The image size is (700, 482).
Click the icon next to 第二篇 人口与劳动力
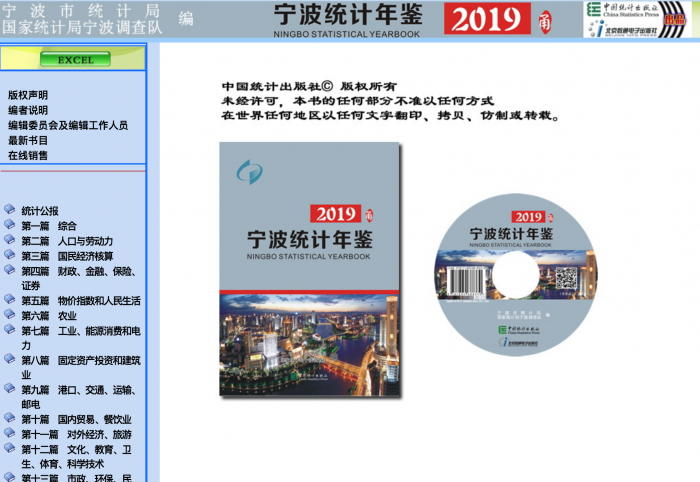click(10, 240)
